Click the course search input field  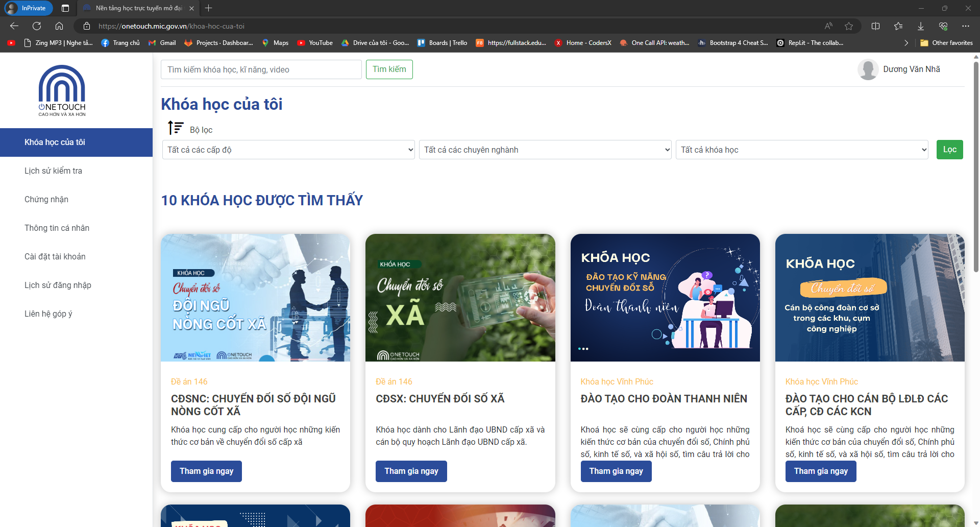tap(261, 69)
